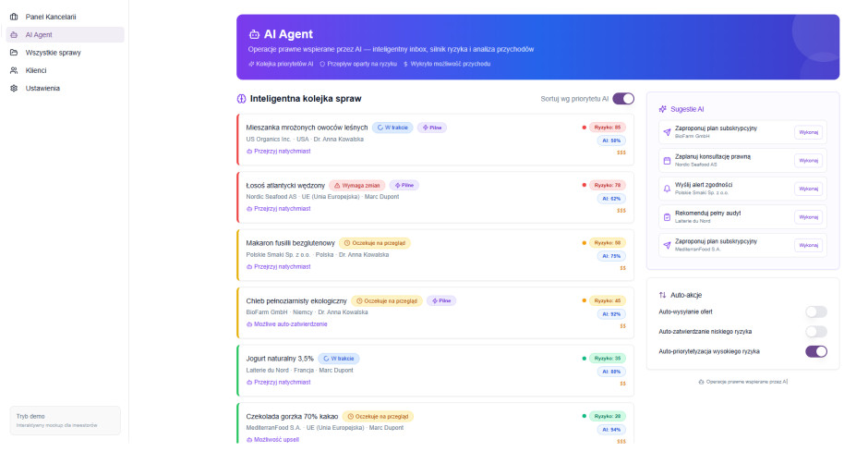Click the clipboard icon for Rekomenduj pełny audyt

667,216
